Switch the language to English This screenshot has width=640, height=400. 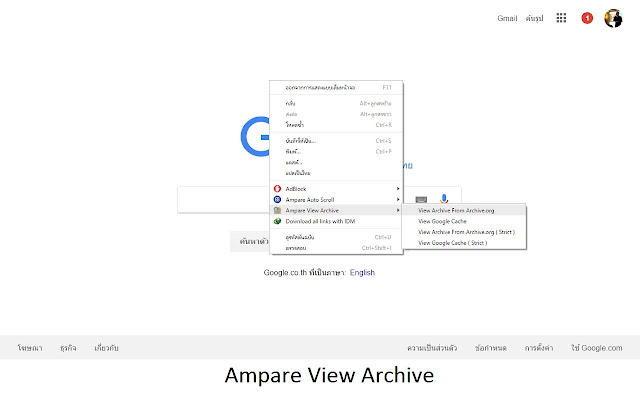(x=362, y=272)
